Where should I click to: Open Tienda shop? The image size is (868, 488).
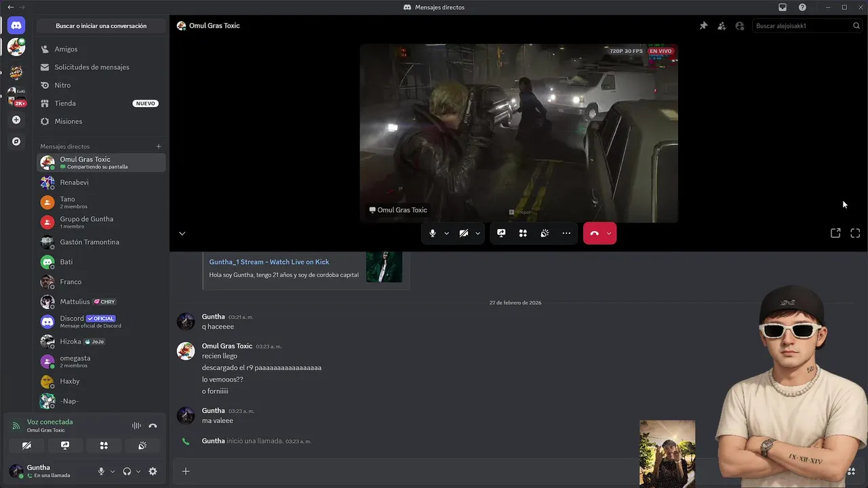point(101,103)
